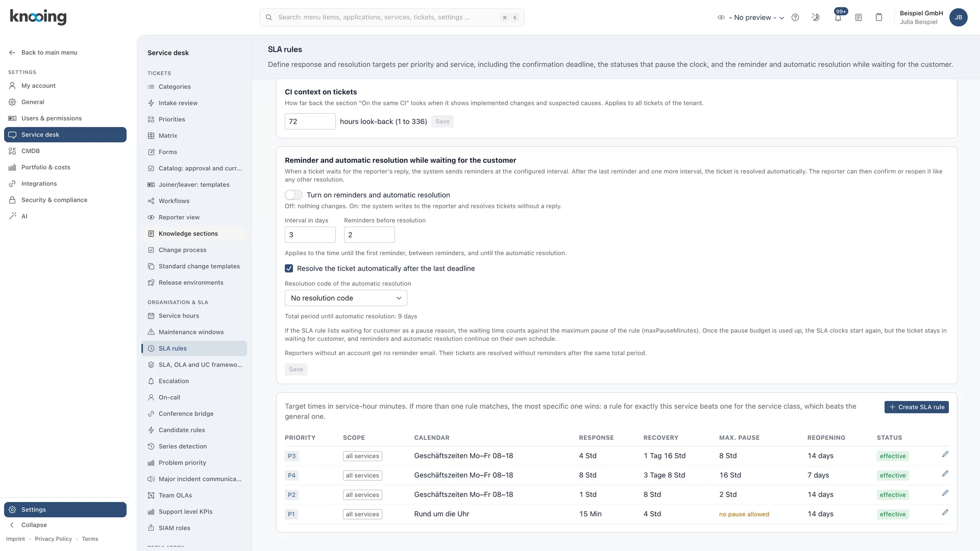
Task: Open the help question mark icon
Action: [795, 17]
